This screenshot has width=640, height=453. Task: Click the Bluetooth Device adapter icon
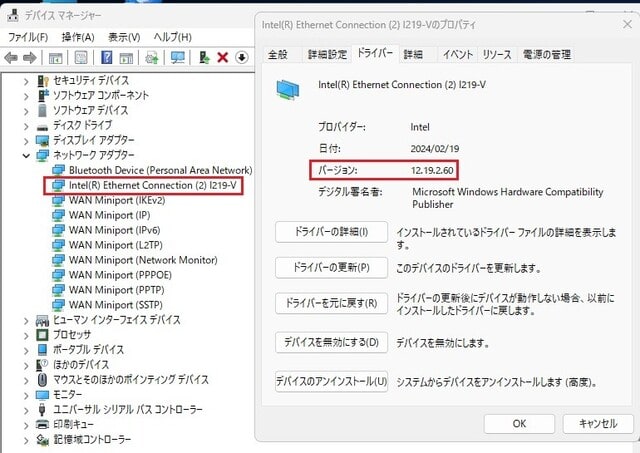[58, 170]
